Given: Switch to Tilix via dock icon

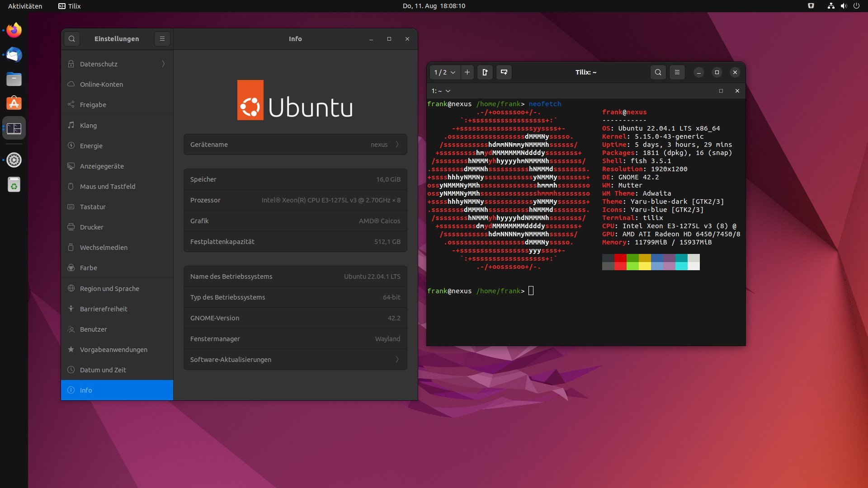Looking at the screenshot, I should point(14,128).
